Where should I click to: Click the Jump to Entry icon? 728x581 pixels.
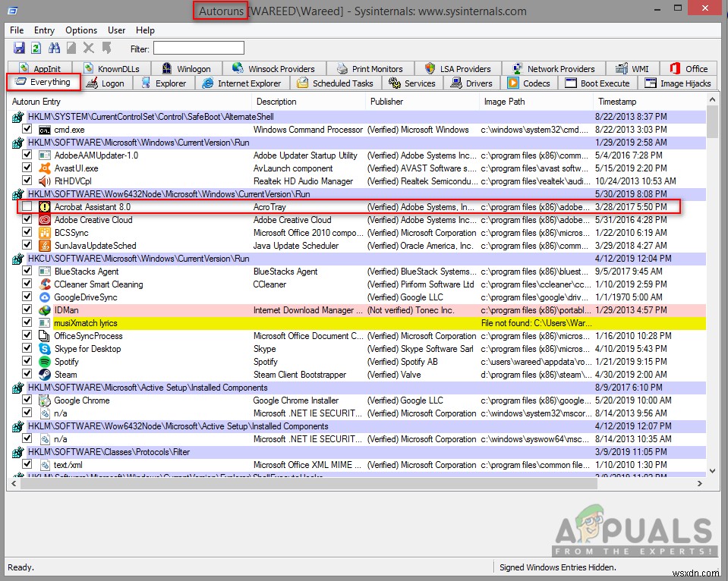106,48
